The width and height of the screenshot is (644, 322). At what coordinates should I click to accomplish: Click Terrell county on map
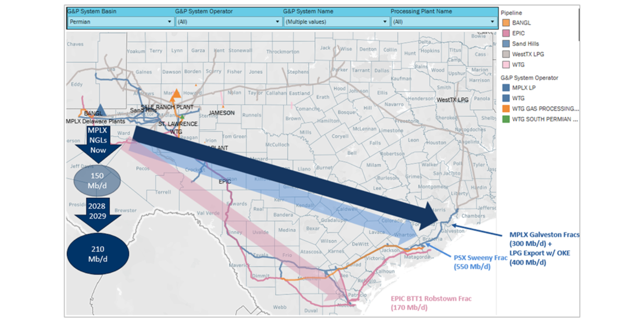(163, 192)
